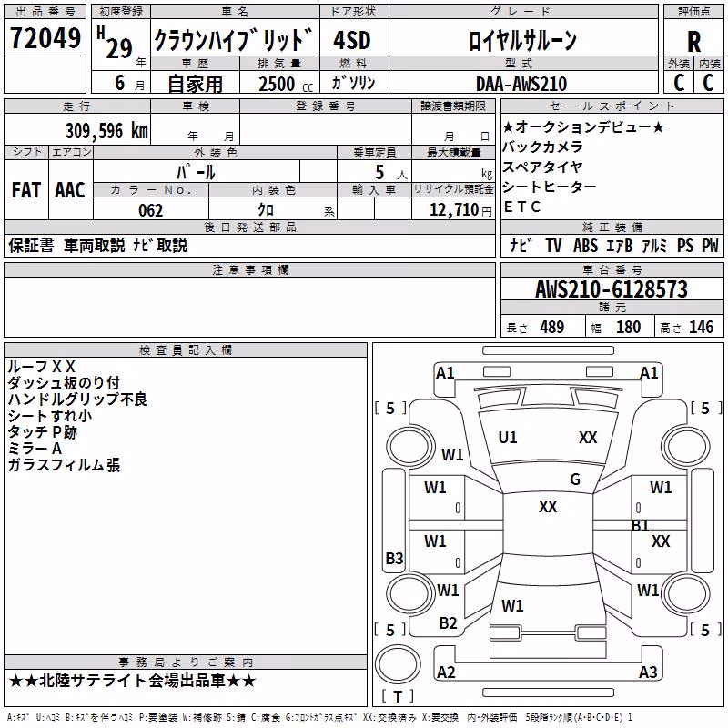
Task: Click inspector note ミラーA
Action: click(35, 449)
